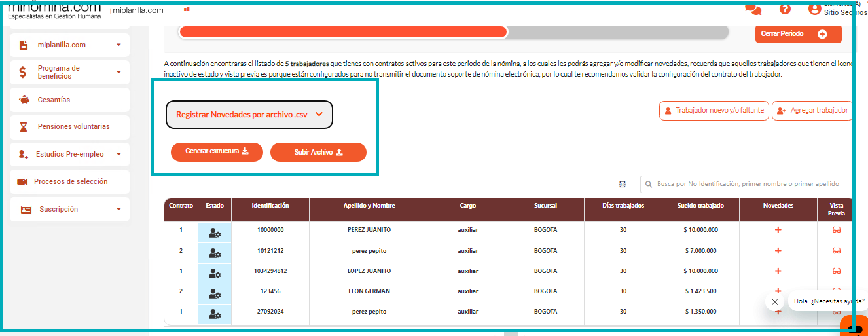Viewport: 868px width, 336px height.
Task: Click the CSV export icon beside search
Action: tap(622, 184)
